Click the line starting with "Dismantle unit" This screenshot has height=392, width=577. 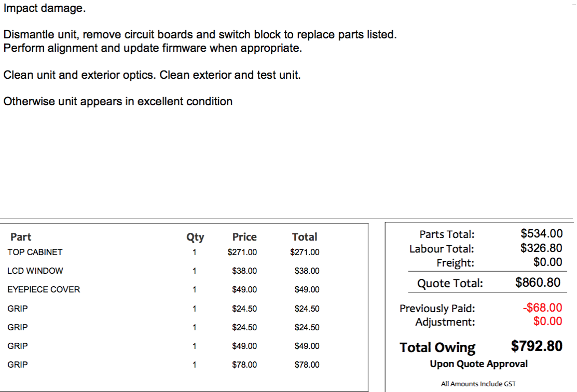pyautogui.click(x=200, y=35)
